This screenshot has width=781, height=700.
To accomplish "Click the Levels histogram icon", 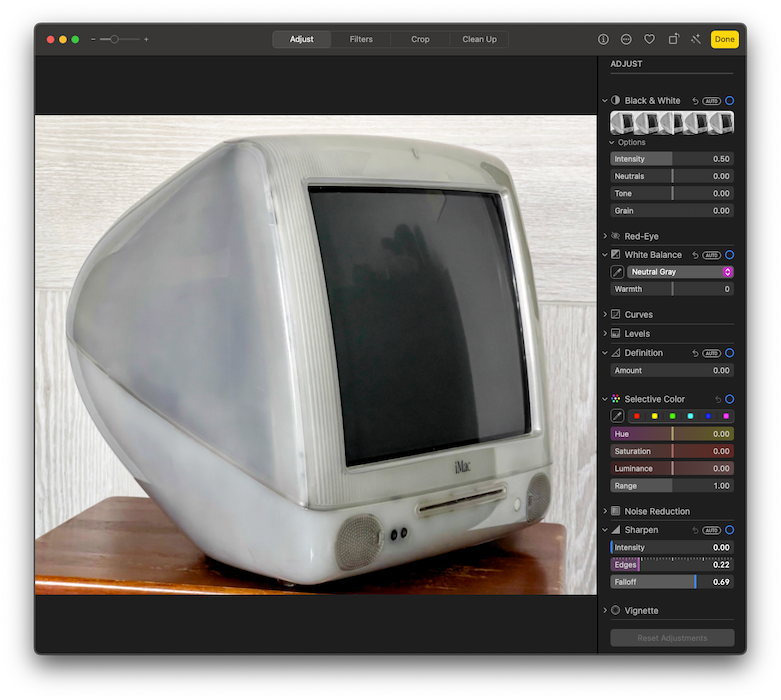I will click(616, 333).
